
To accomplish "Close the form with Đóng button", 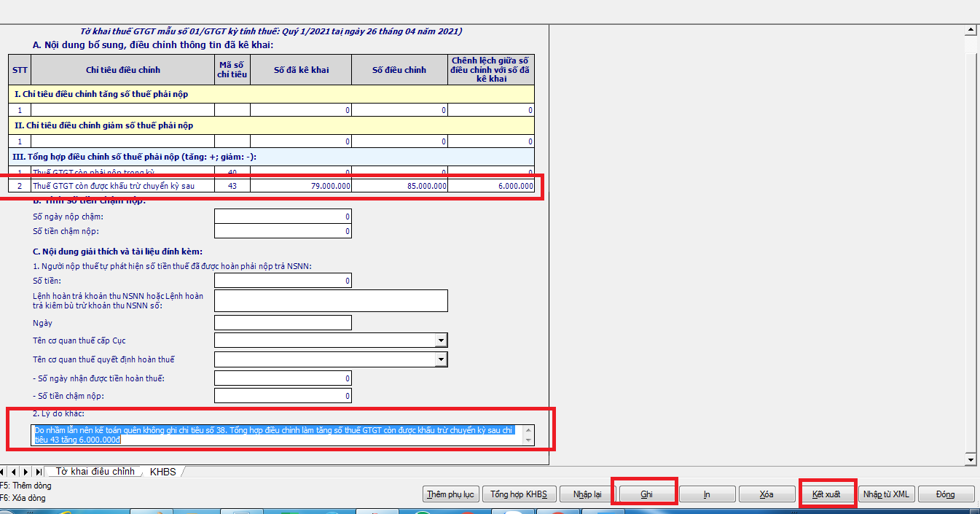I will 946,494.
